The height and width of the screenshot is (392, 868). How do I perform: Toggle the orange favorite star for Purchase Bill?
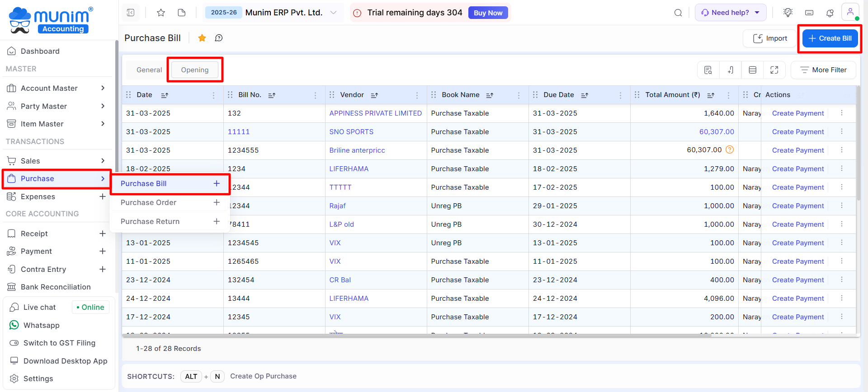point(202,38)
